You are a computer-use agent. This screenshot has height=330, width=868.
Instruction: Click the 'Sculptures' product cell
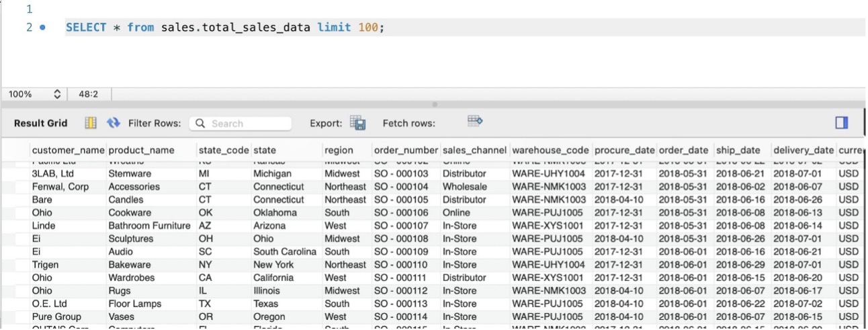pyautogui.click(x=130, y=239)
